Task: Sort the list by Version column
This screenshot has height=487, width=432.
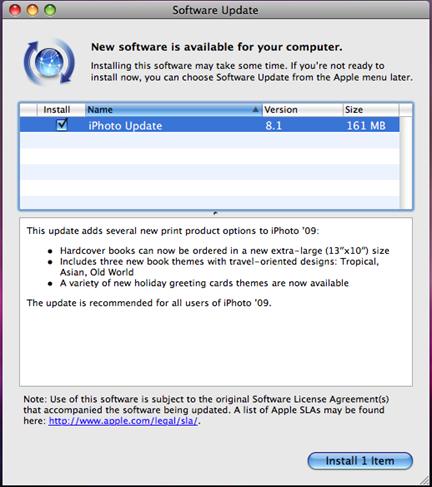Action: [x=303, y=110]
